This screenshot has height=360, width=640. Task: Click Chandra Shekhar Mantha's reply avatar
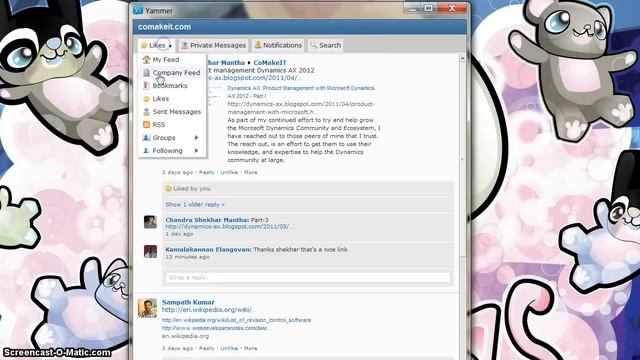(x=150, y=222)
